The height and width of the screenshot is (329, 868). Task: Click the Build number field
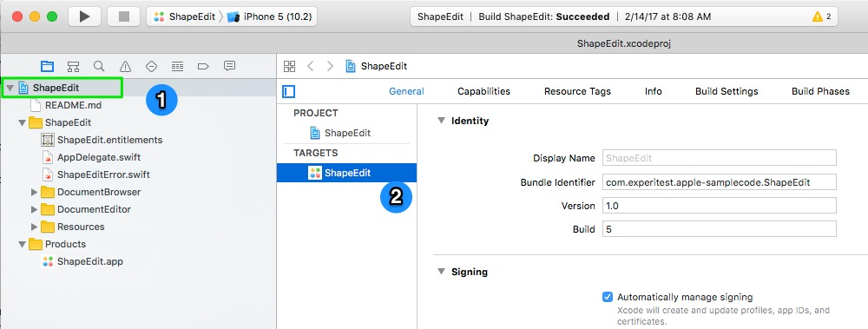(x=719, y=229)
